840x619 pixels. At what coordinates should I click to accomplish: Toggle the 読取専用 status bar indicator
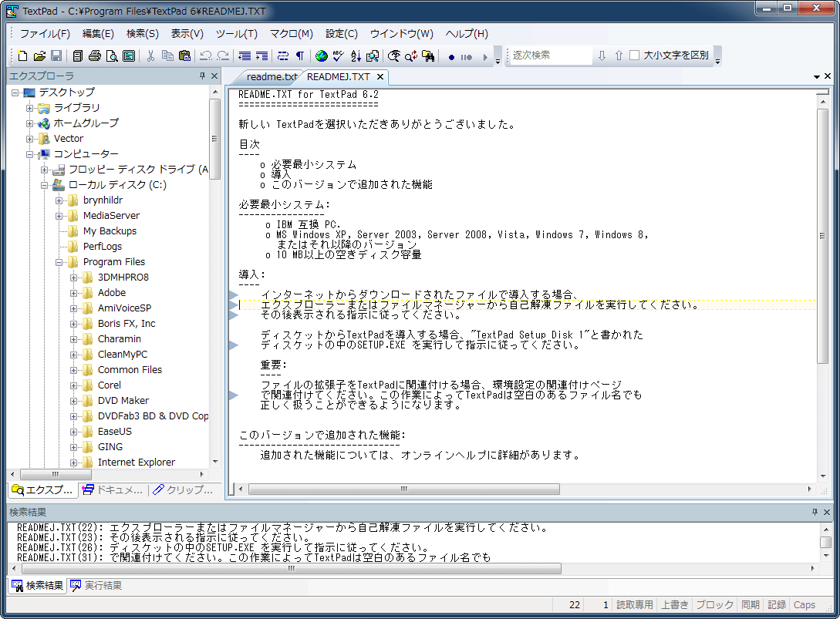pyautogui.click(x=634, y=605)
